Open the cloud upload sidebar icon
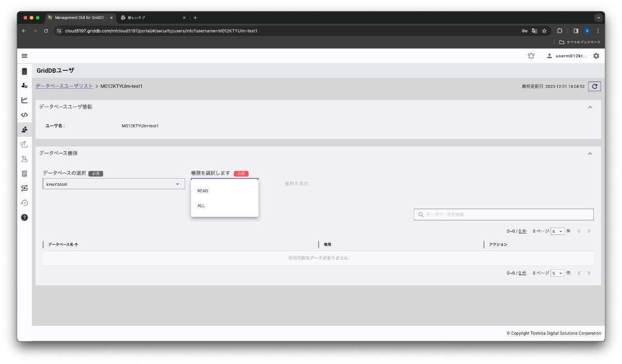This screenshot has width=622, height=364. (x=24, y=144)
